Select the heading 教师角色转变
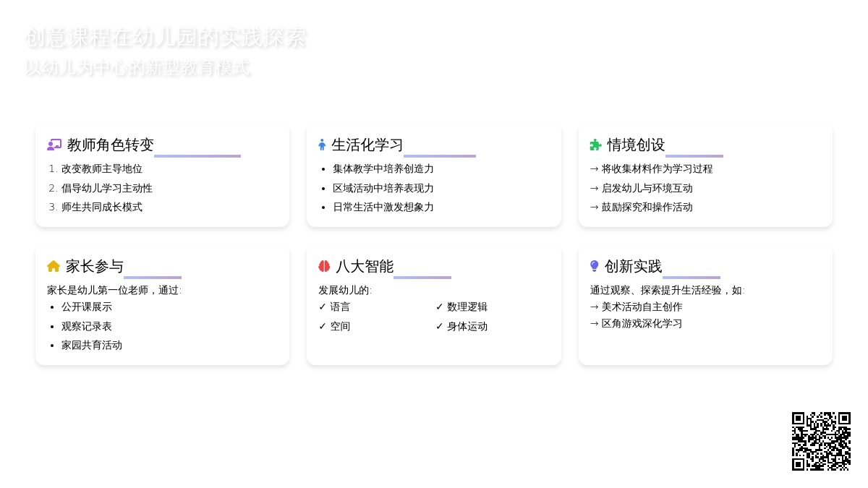 [x=111, y=145]
